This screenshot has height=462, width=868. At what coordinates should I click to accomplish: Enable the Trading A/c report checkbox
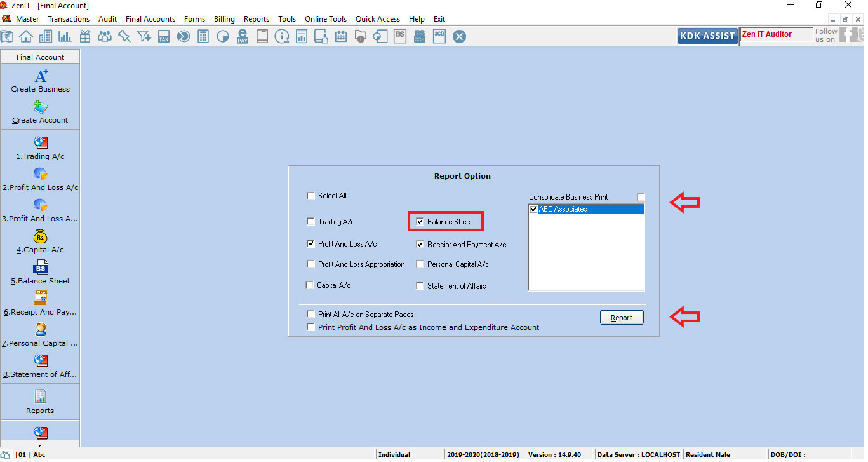310,222
